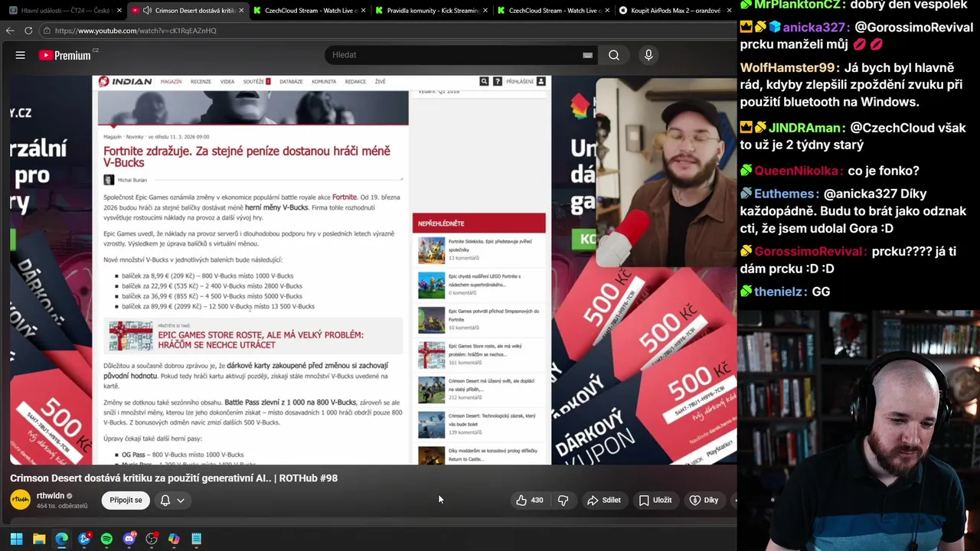Click the INDIAN site user profile icon
The width and height of the screenshot is (980, 551).
point(541,81)
